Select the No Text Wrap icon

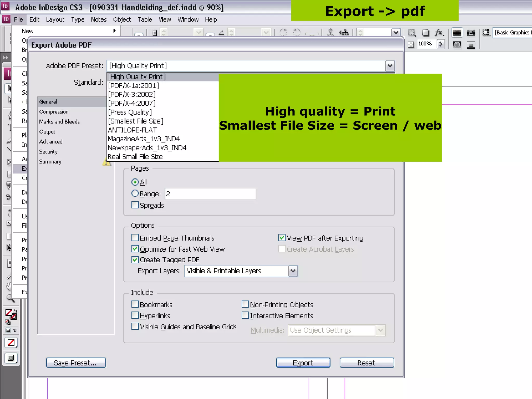457,33
